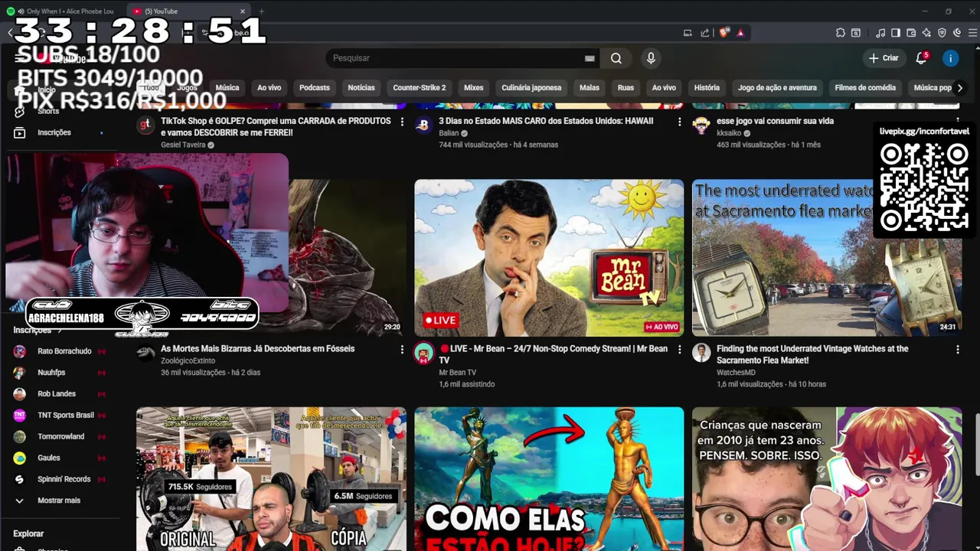Image resolution: width=980 pixels, height=551 pixels.
Task: Click the install/cast screen icon in address bar
Action: click(x=688, y=33)
